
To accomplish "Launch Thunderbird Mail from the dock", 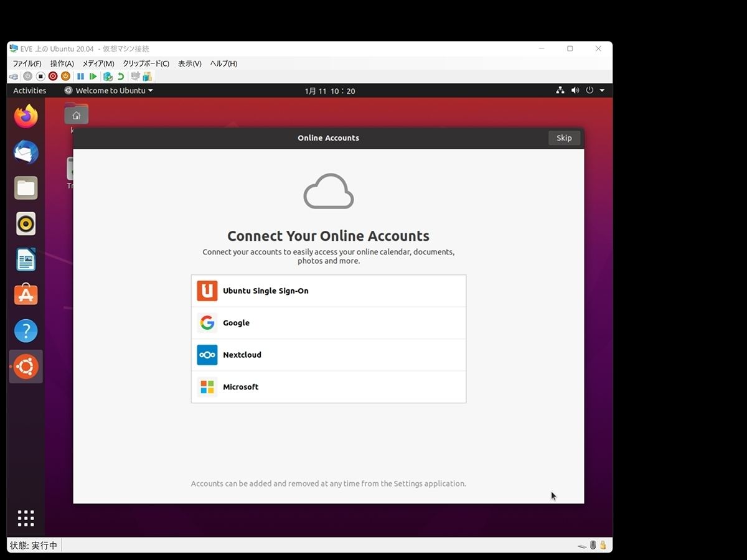I will (x=26, y=152).
